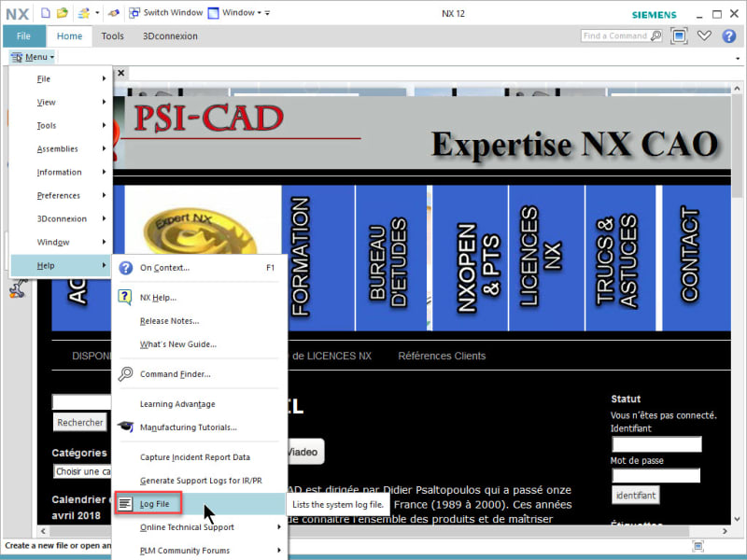Expand the Tools submenu in Menu
Image resolution: width=747 pixels, height=560 pixels.
click(61, 125)
